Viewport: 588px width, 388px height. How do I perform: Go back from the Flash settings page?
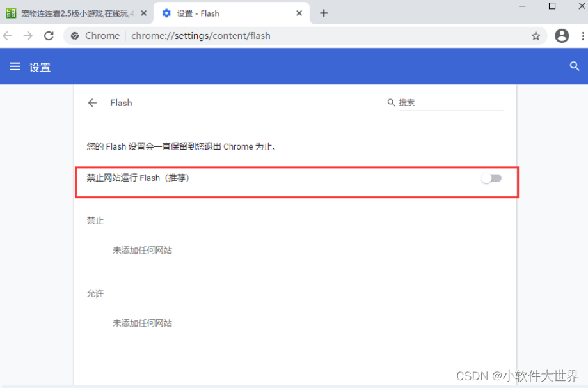[92, 103]
